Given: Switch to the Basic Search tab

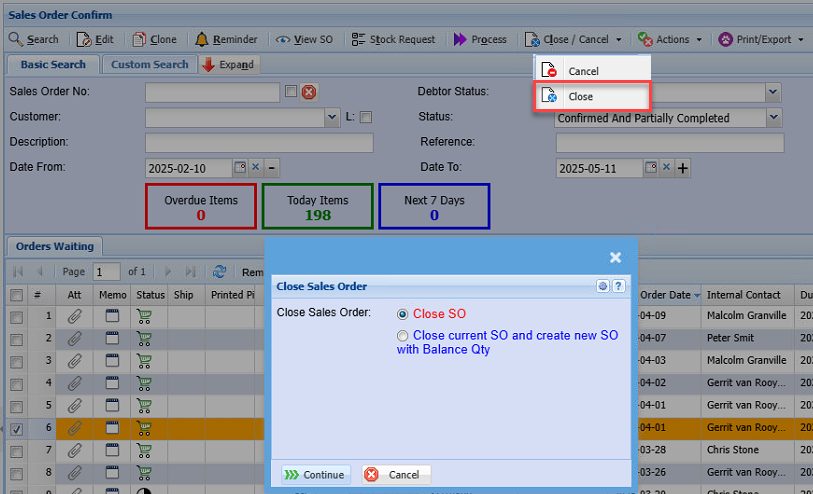Looking at the screenshot, I should [x=53, y=65].
